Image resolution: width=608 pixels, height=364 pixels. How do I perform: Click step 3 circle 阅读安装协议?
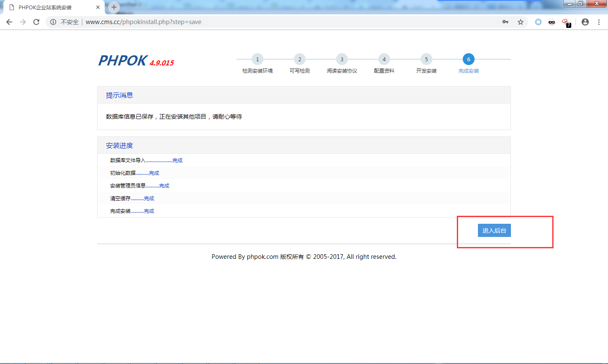[x=342, y=60]
